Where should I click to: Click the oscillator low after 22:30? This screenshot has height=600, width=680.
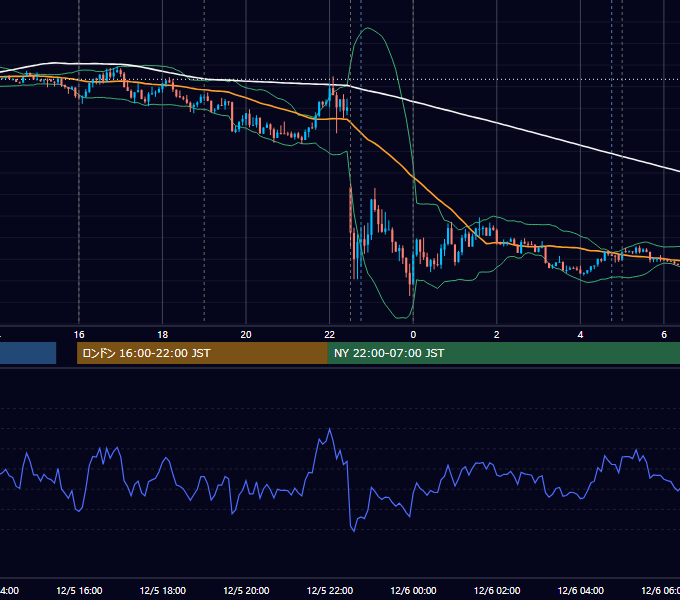tap(354, 531)
